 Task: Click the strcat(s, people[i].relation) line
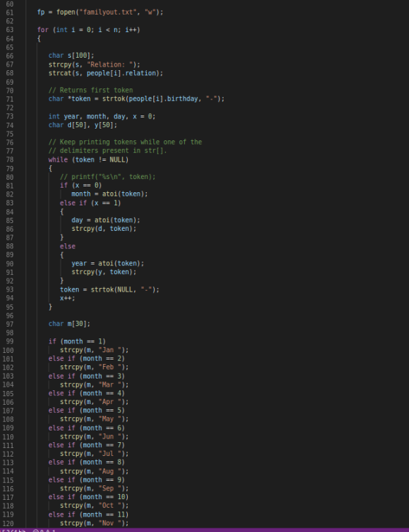(105, 73)
